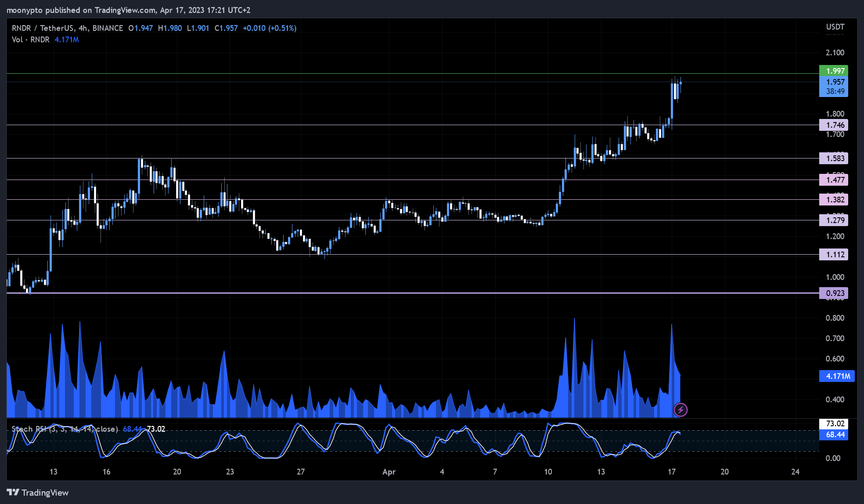Click the 27 date label on time axis

coord(300,472)
